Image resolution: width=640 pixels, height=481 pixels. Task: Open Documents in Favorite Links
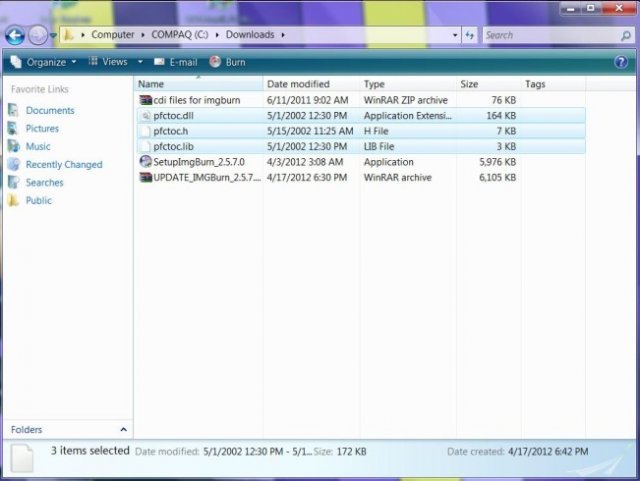pyautogui.click(x=50, y=110)
